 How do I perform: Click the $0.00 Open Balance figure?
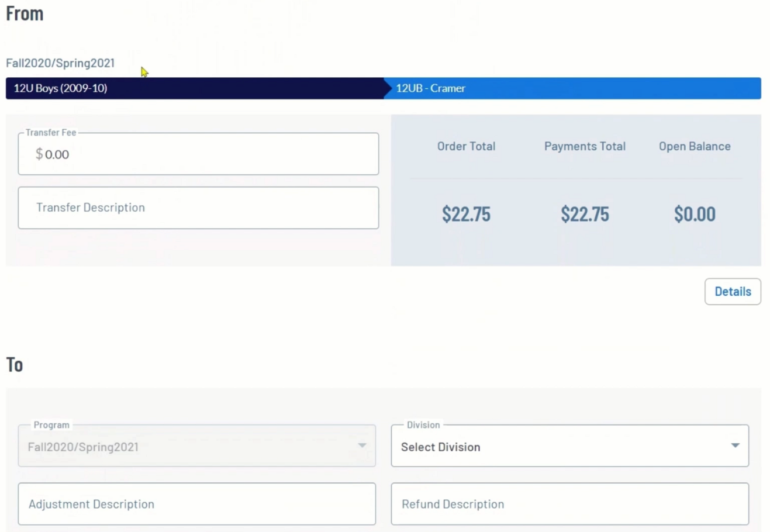pos(695,214)
